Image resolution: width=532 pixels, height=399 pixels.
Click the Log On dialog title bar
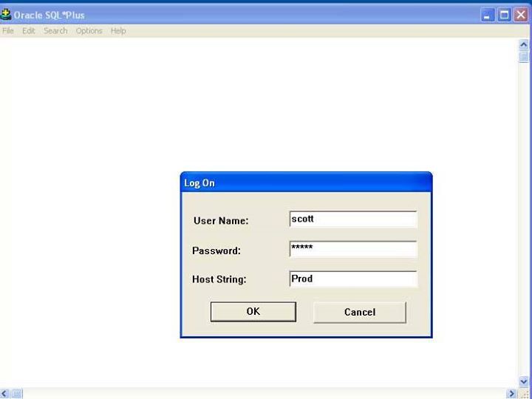[306, 183]
